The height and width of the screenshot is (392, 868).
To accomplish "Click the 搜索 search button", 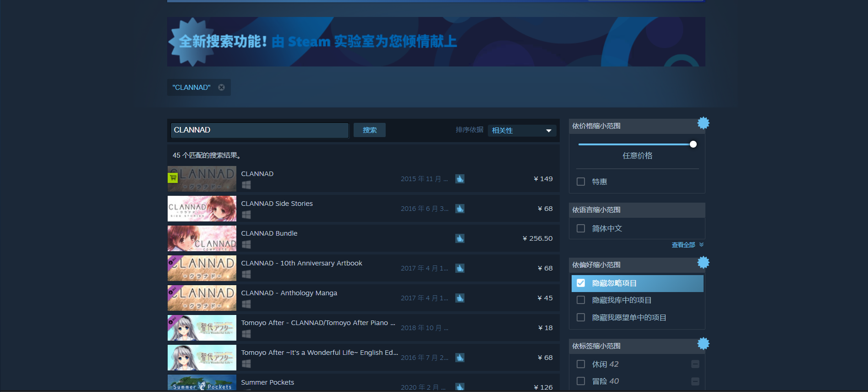I will (370, 130).
